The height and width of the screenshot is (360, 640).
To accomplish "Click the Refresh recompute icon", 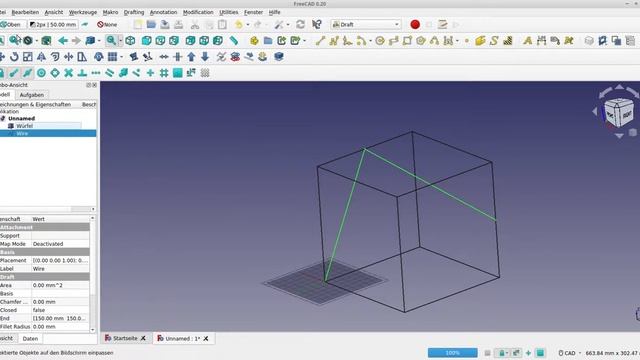I will point(300,24).
